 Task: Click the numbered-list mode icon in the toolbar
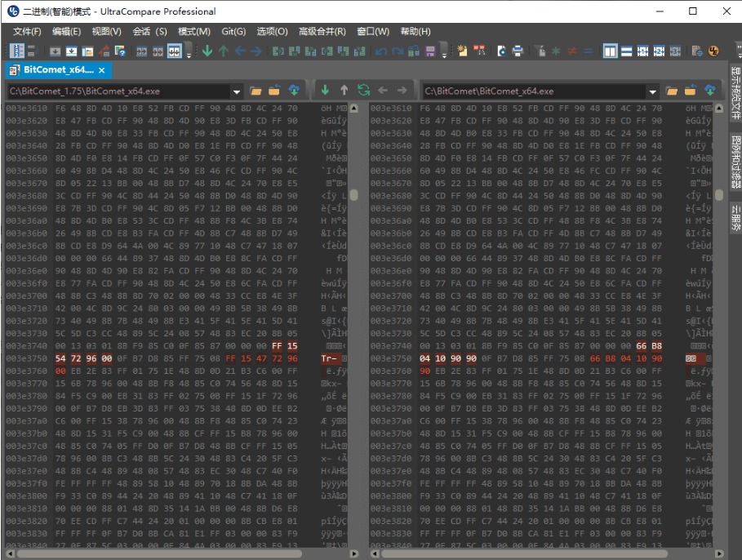[17, 51]
